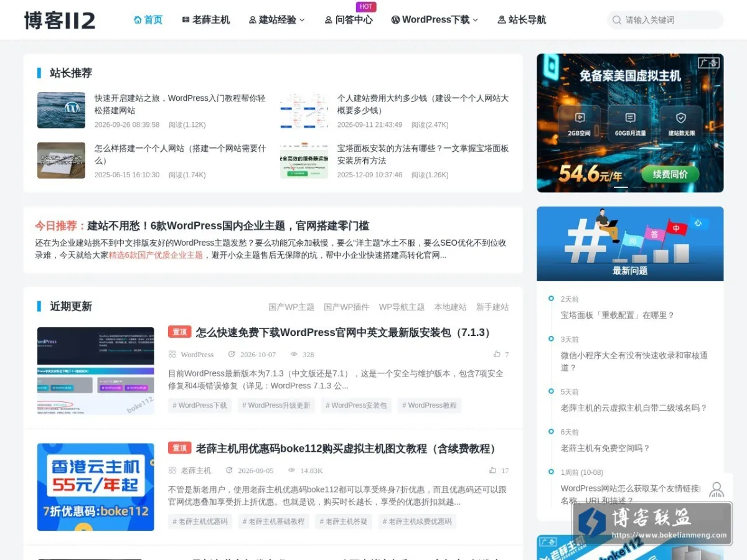Open 宝塔面板安装的方法有哪些 article link
Screen dimensions: 747x560
pos(423,154)
